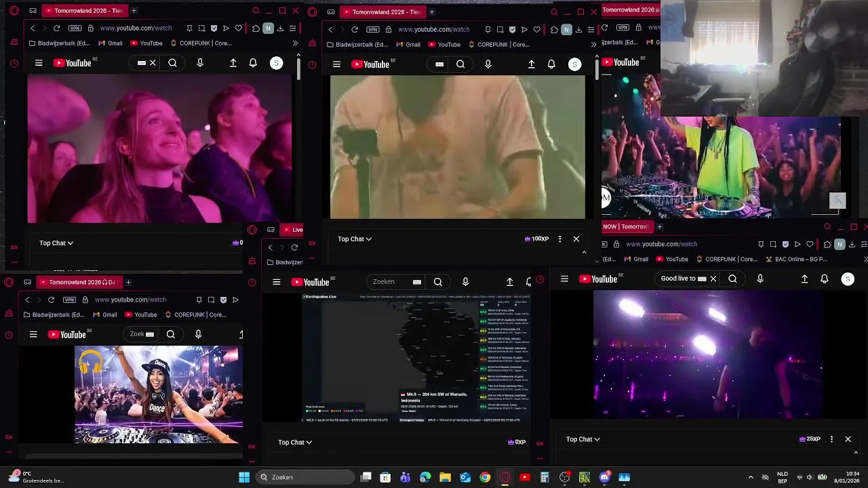Select Tomorrowland 2026 tab in top-middle window
This screenshot has width=868, height=488.
click(382, 12)
